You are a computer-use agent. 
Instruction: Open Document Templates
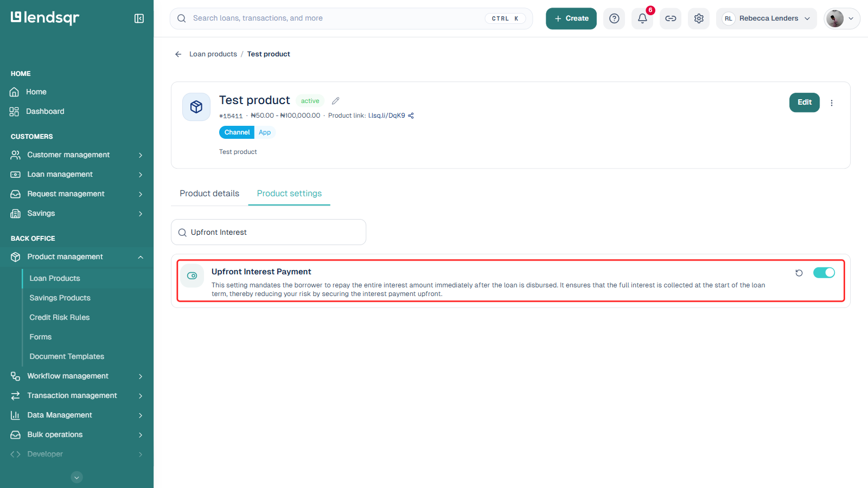[67, 357]
